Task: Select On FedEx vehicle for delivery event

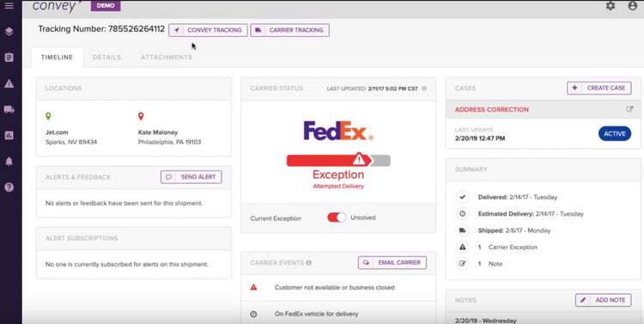Action: 316,315
